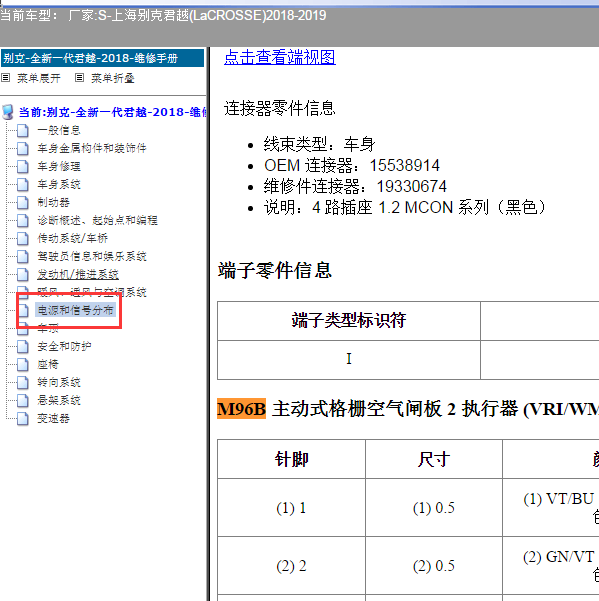Screen dimensions: 599x601
Task: Click the page icon next to 驾驶员信息和娱乐系统
Action: 23,256
